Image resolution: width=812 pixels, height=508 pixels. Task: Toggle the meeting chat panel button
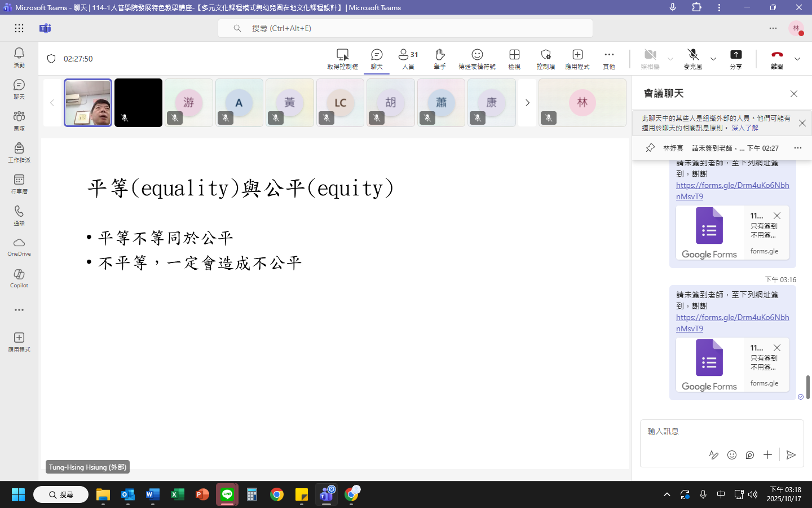click(377, 58)
